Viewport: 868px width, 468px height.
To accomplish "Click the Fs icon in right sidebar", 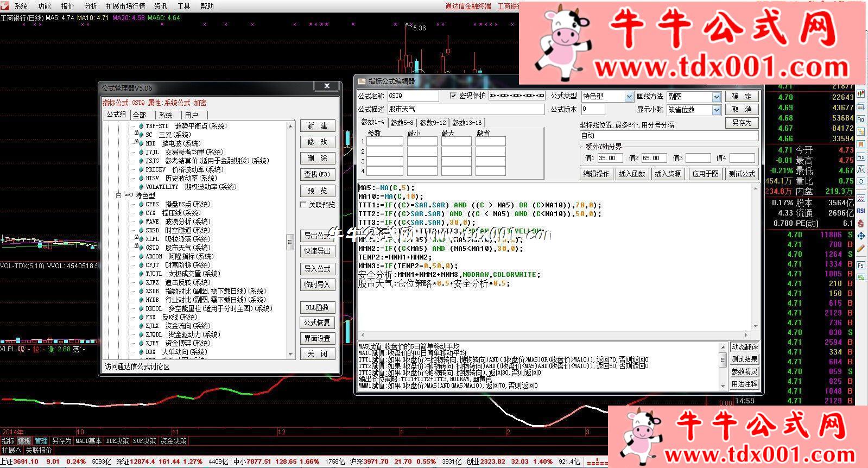I will [861, 265].
